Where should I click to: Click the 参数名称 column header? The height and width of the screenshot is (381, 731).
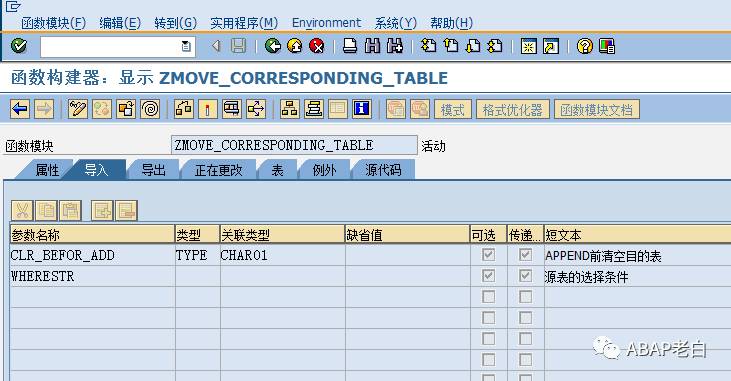click(x=92, y=235)
